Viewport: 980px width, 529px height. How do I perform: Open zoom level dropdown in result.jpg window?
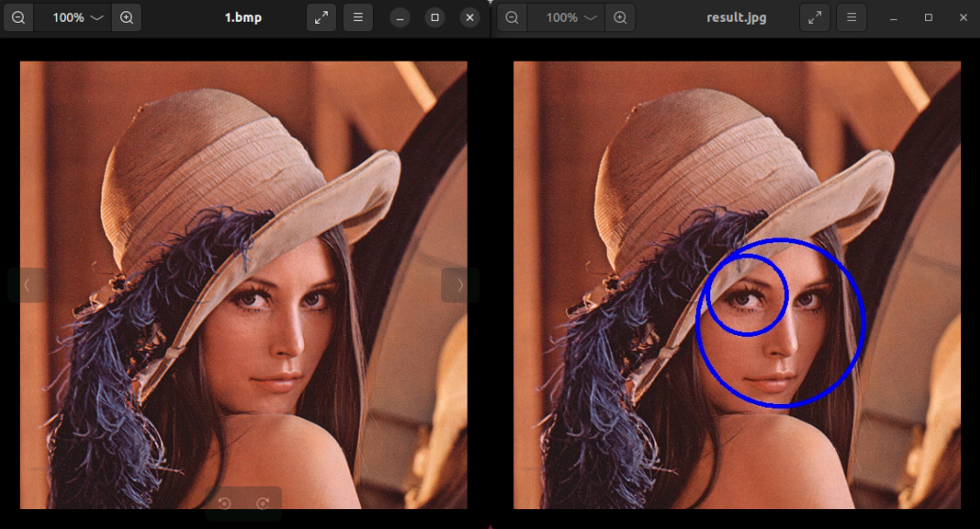pos(565,17)
